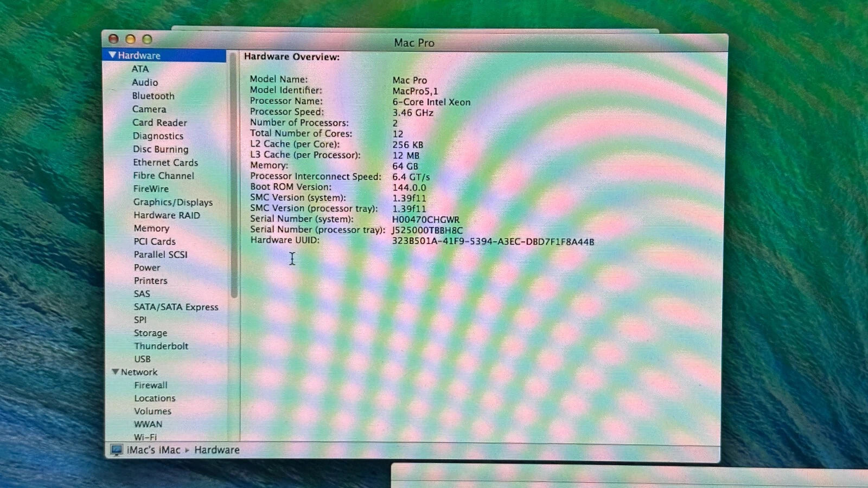Collapse the Network disclosure triangle
The width and height of the screenshot is (868, 488).
pos(115,372)
